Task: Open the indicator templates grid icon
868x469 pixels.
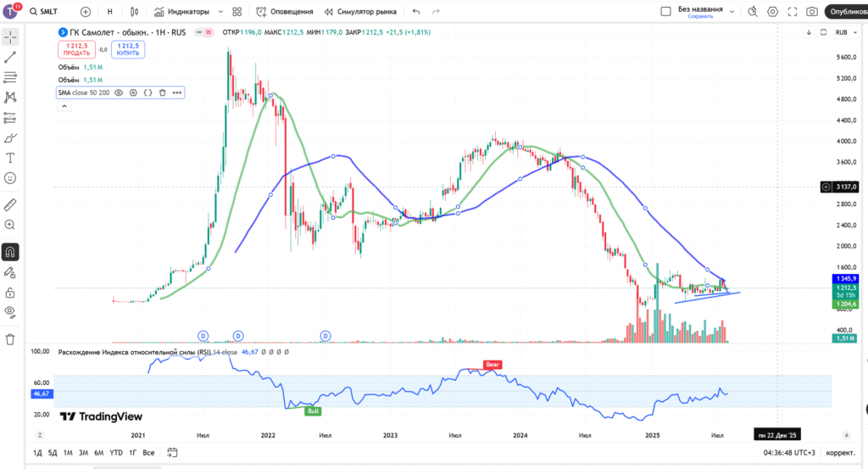Action: click(237, 12)
